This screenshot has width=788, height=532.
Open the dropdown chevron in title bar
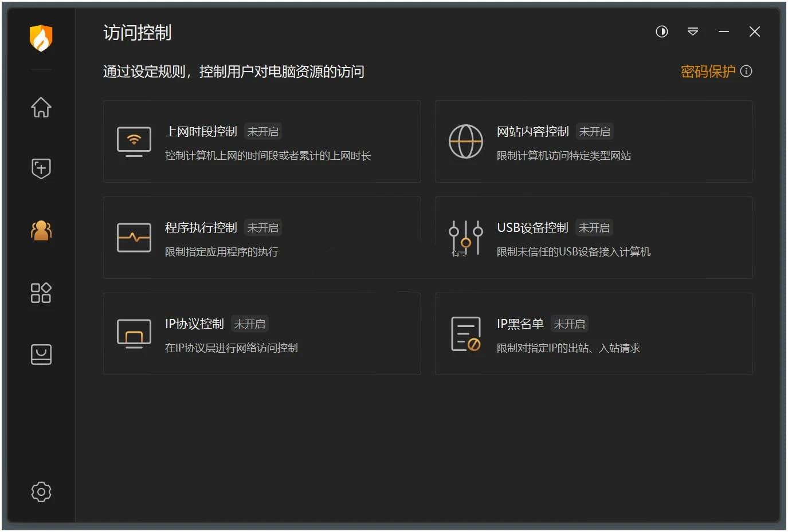point(693,32)
